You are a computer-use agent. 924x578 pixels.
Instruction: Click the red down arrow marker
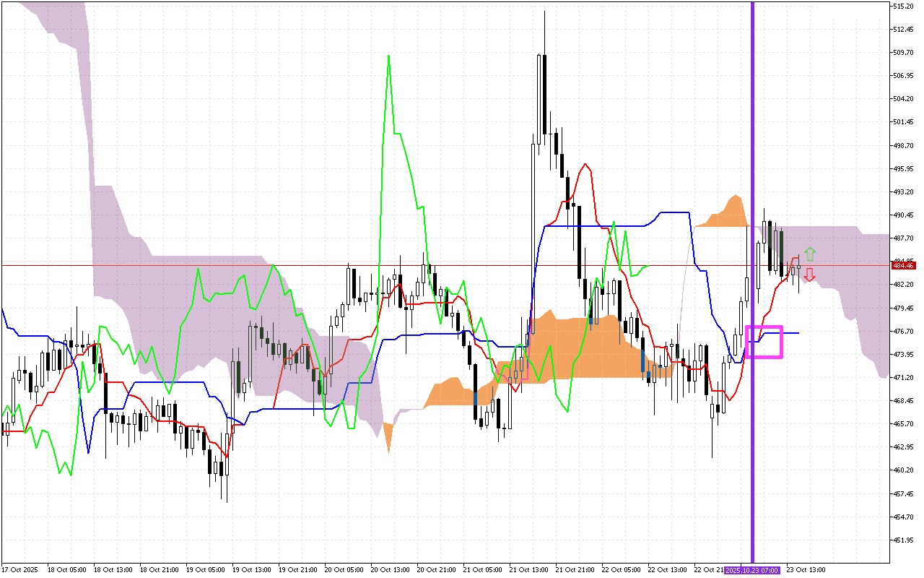point(810,275)
